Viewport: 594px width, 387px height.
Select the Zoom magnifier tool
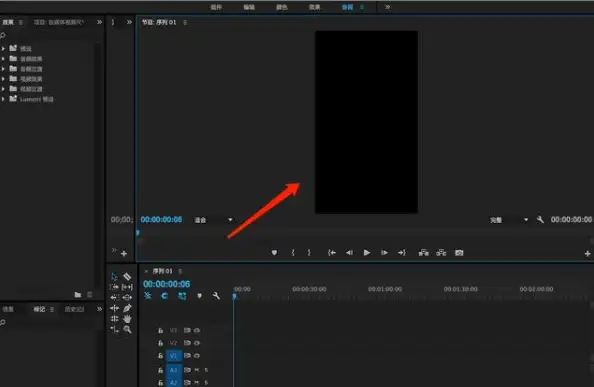pyautogui.click(x=127, y=329)
